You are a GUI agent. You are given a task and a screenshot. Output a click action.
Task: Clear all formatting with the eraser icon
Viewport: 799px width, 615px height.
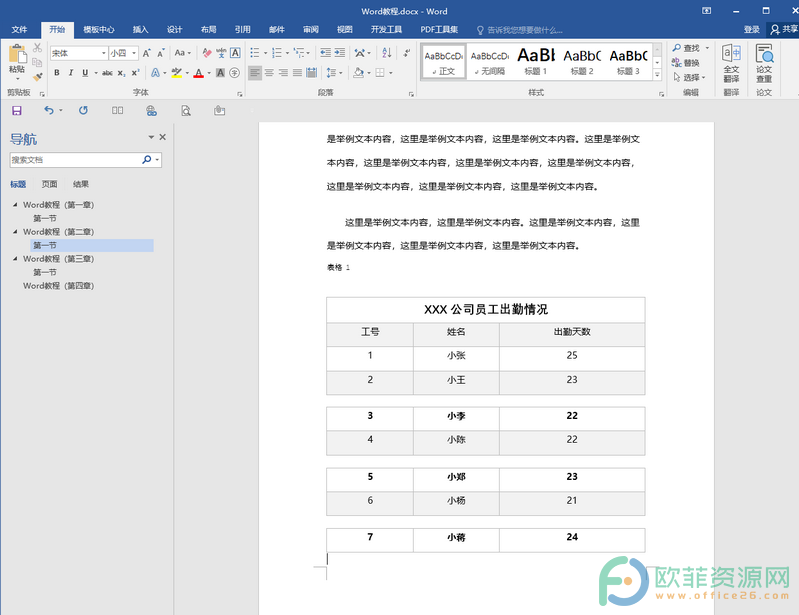coord(206,53)
